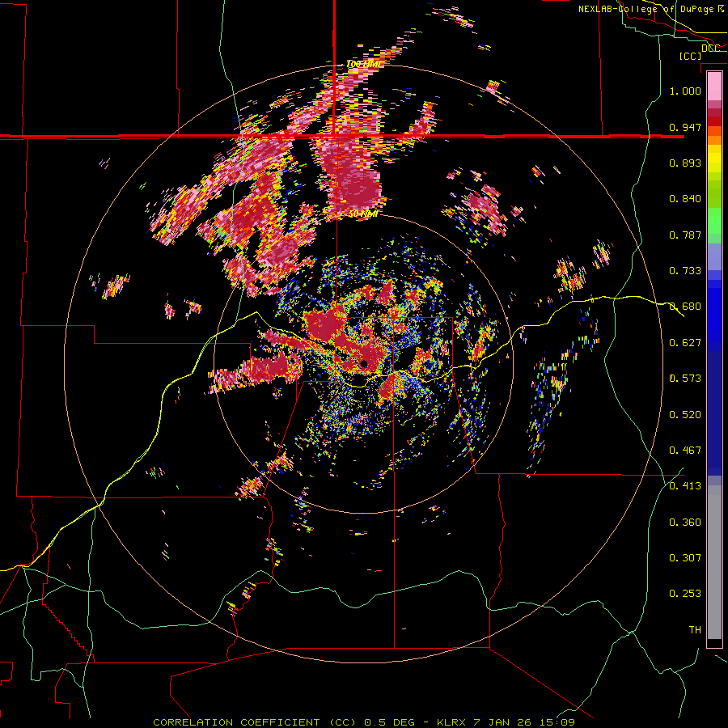The image size is (728, 728).
Task: Click the black radar site dot at center
Action: 365,363
